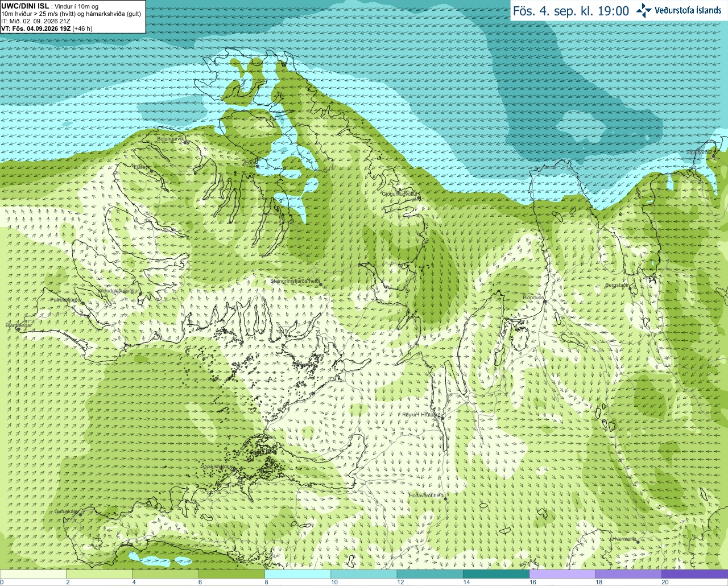Click the UWC/DINI ISL info box
The image size is (728, 586).
(73, 16)
